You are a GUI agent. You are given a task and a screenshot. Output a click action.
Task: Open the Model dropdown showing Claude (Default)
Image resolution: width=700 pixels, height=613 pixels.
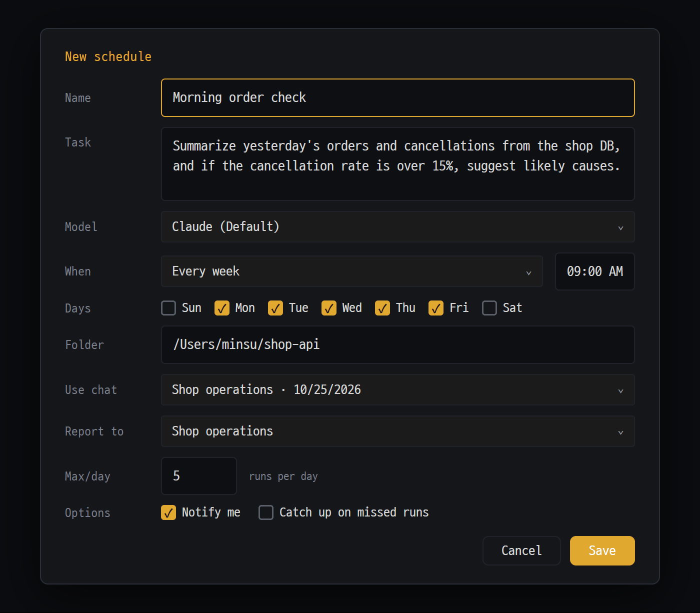click(397, 226)
